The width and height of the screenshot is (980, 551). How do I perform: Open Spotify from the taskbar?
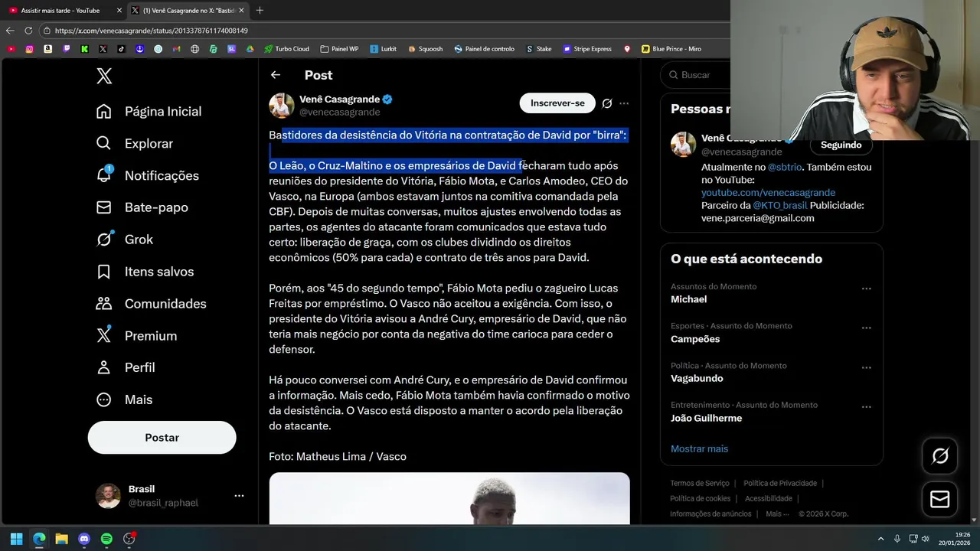coord(106,539)
